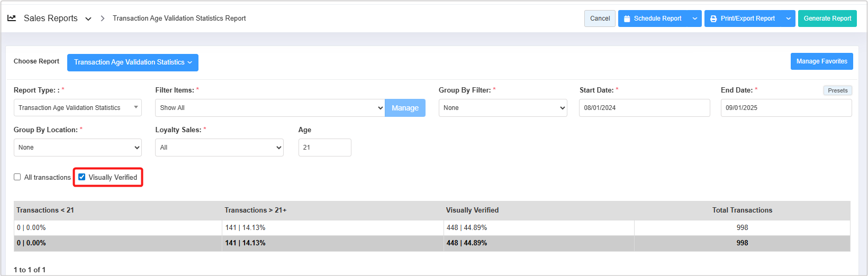Click the End Date field
This screenshot has height=276, width=868.
(x=786, y=108)
